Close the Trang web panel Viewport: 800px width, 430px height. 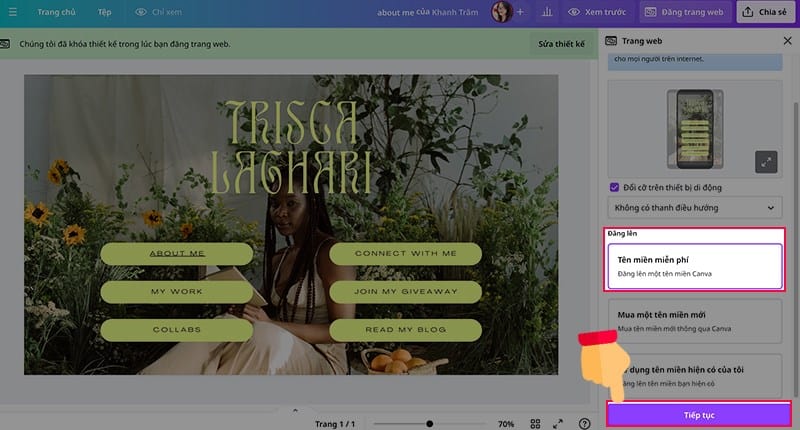786,40
